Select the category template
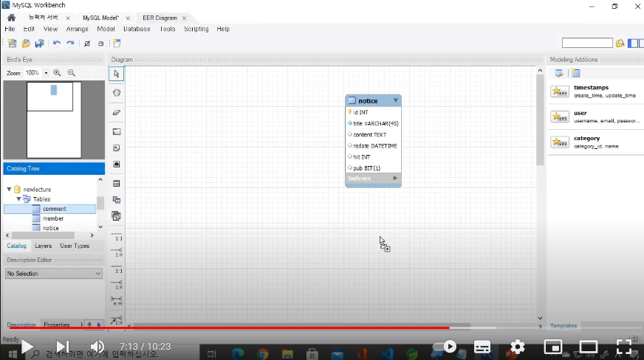 pyautogui.click(x=595, y=142)
